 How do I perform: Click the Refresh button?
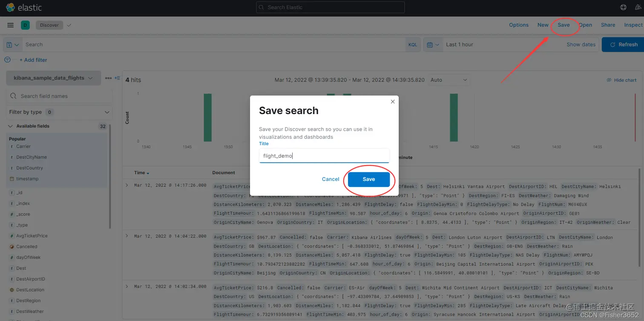[623, 44]
